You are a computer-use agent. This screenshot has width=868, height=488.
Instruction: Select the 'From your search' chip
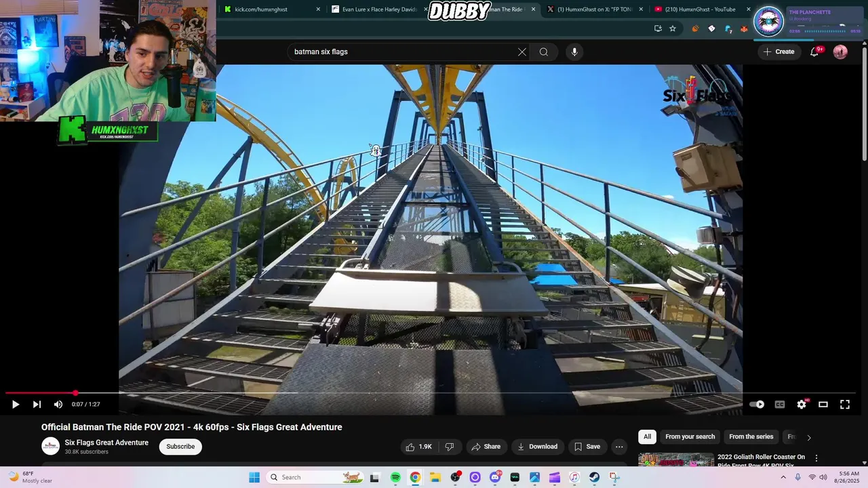(690, 437)
